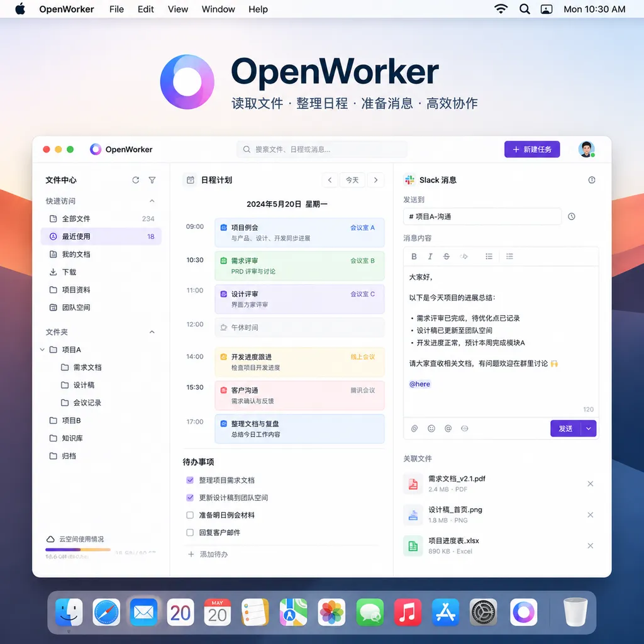Open the 需求评审 event at 10:30
The width and height of the screenshot is (644, 644).
point(299,266)
